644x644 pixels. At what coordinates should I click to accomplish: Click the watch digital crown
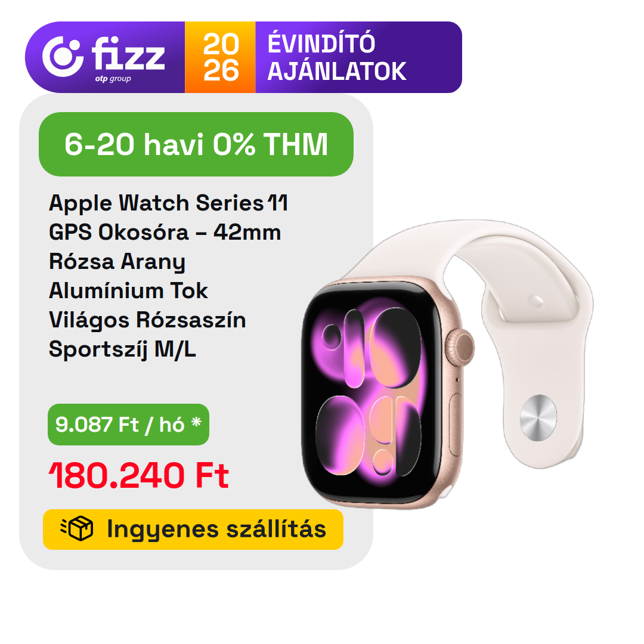coord(460,348)
